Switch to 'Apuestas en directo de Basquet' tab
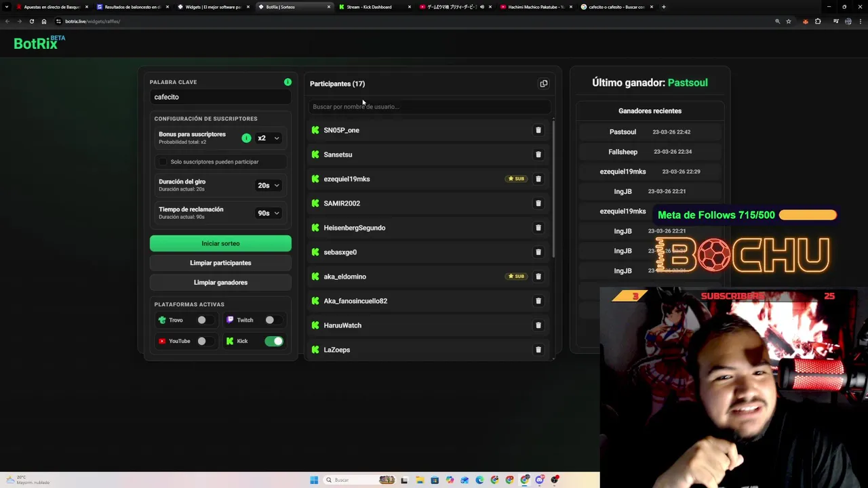This screenshot has width=868, height=488. point(51,7)
